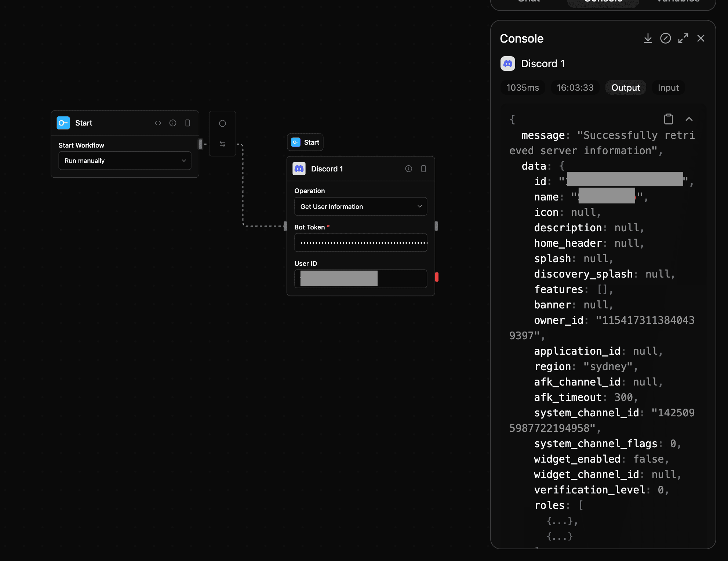Click the Start pill above Discord 1
Viewport: 728px width, 561px height.
[x=305, y=142]
